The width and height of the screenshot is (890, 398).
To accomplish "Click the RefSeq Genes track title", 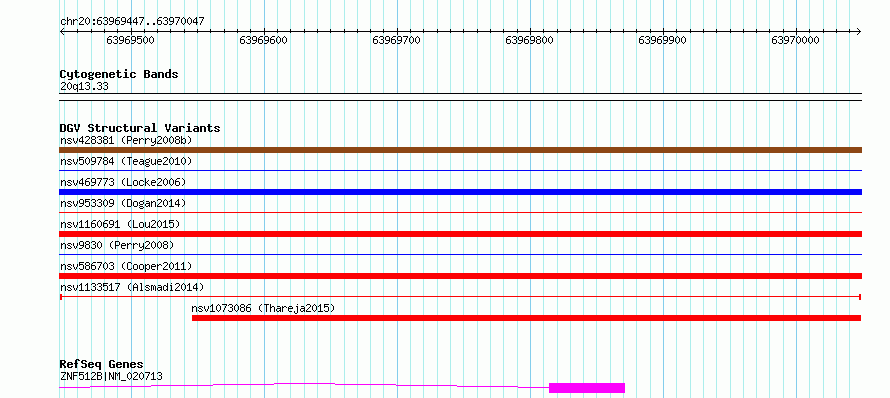I will (x=101, y=365).
